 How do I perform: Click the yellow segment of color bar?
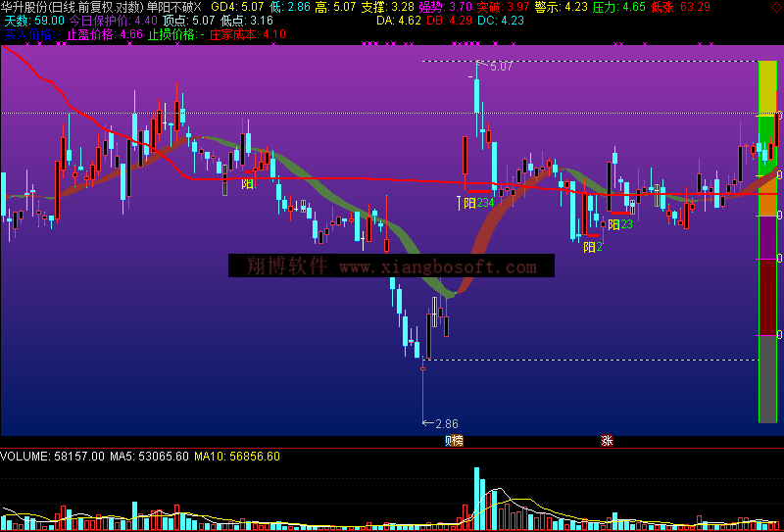pyautogui.click(x=767, y=88)
